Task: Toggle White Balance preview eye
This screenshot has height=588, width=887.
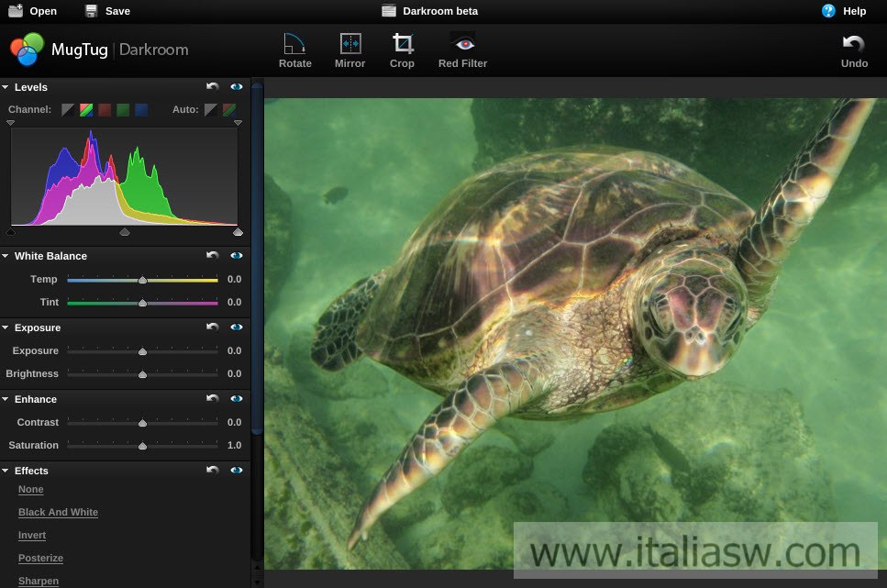Action: [x=237, y=255]
